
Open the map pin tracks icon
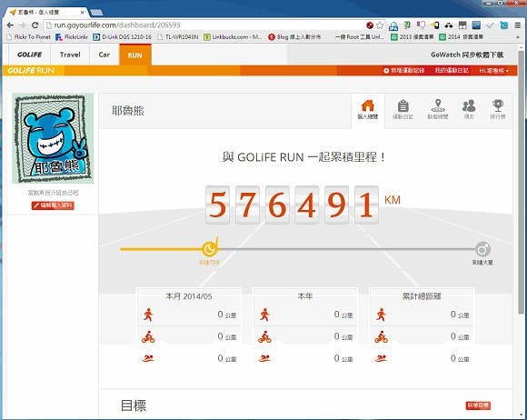[438, 110]
